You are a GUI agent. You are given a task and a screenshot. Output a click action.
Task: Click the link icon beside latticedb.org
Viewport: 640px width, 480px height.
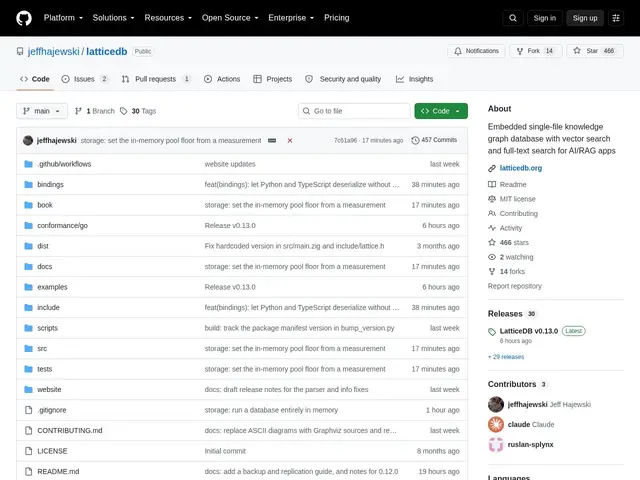pos(492,168)
